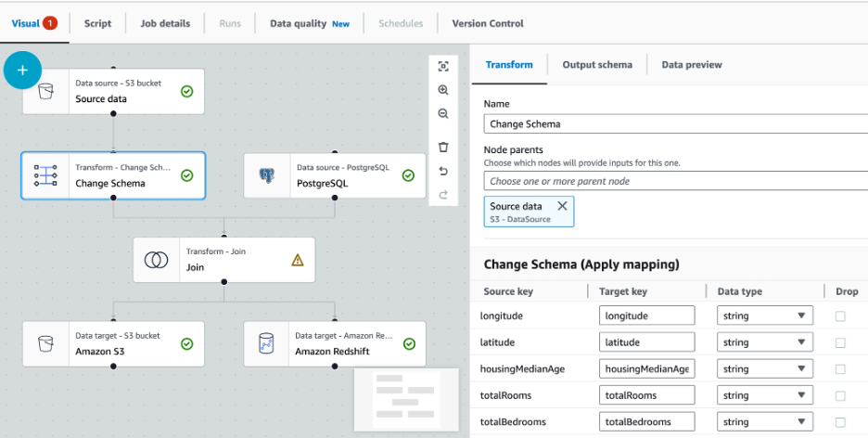Open the Schedules tab
This screenshot has width=868, height=438.
(401, 23)
